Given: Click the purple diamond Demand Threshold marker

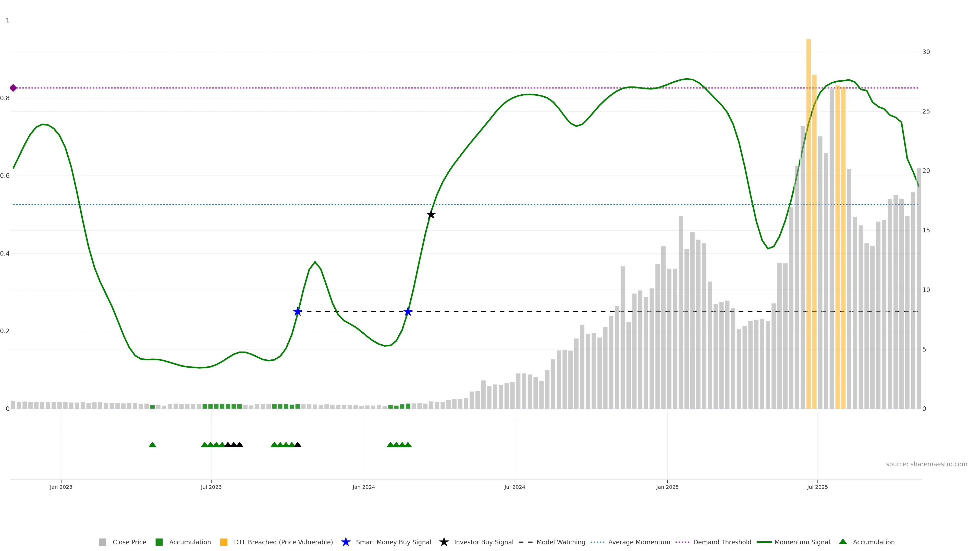Looking at the screenshot, I should coord(13,88).
